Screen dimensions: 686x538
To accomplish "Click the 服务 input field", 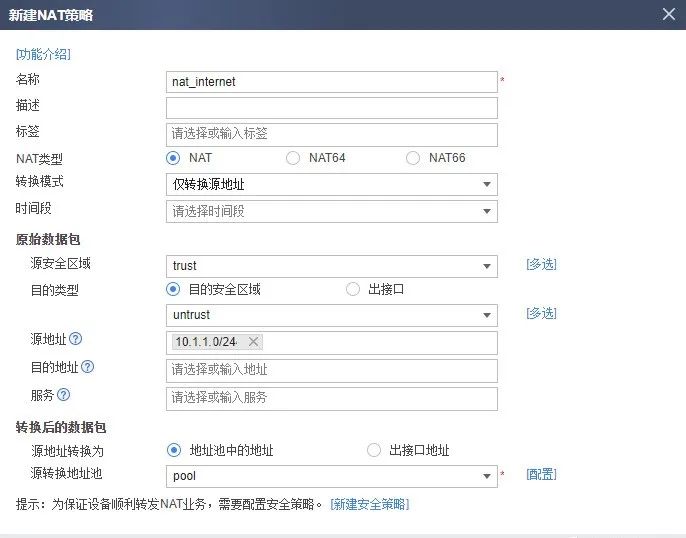I will (x=332, y=398).
